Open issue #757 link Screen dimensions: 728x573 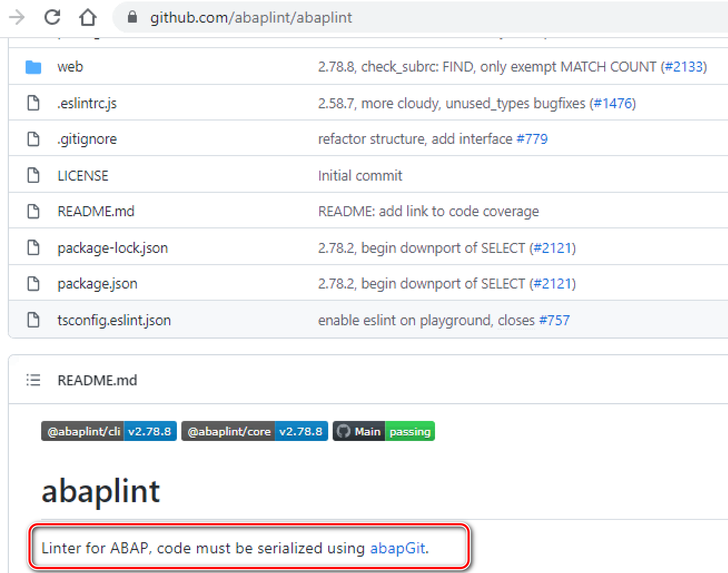(x=554, y=320)
